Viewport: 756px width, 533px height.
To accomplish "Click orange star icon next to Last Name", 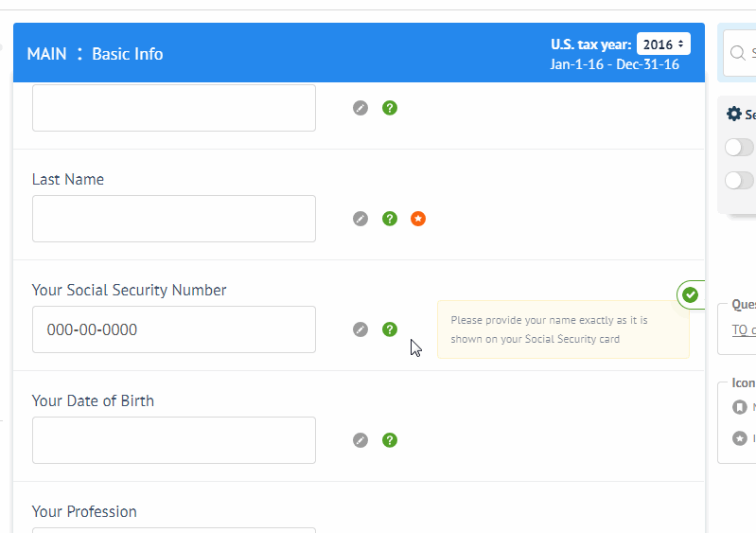I will click(418, 219).
